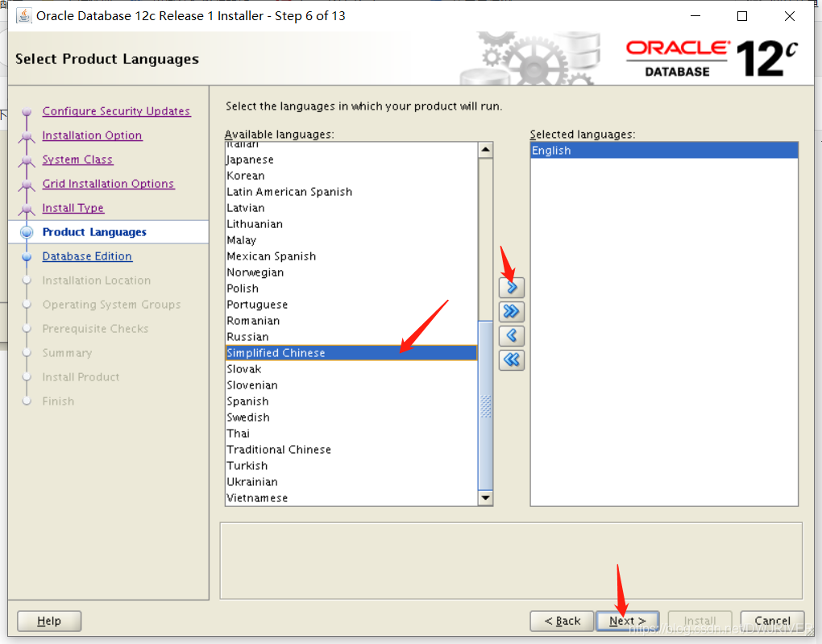Select Latin American Spanish language
Viewport: 822px width, 644px height.
click(x=351, y=192)
